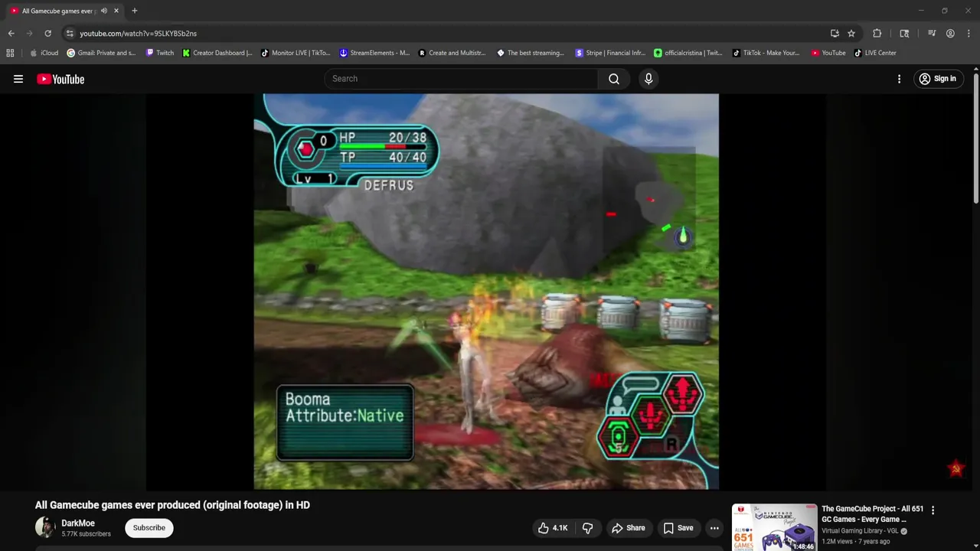
Task: Install or cast icon in the address bar
Action: coord(835,34)
